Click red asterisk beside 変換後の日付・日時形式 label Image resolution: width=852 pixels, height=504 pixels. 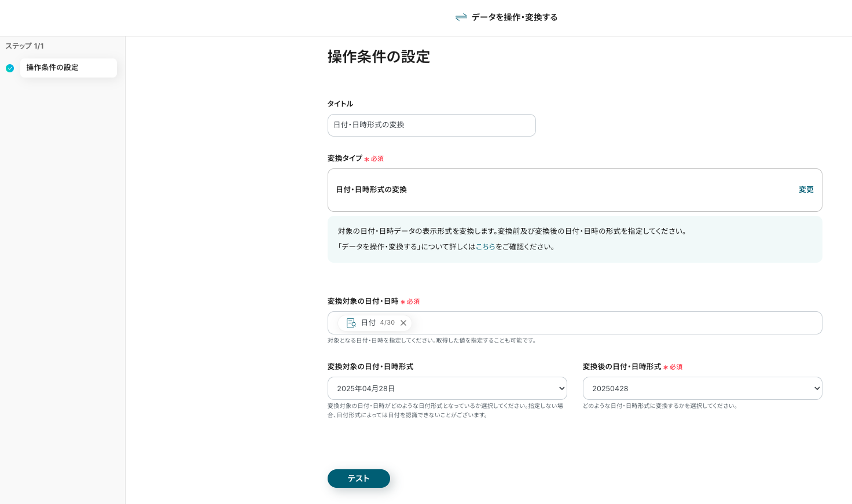(666, 367)
